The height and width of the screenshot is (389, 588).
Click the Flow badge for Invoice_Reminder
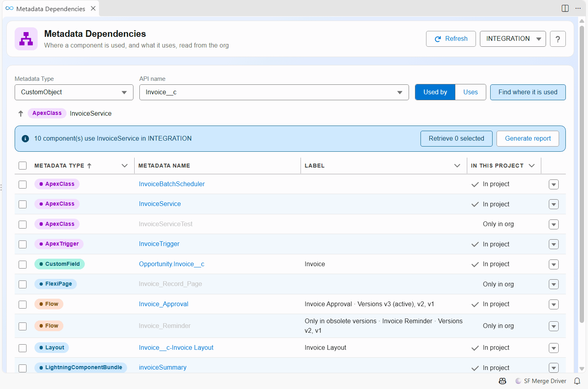49,326
